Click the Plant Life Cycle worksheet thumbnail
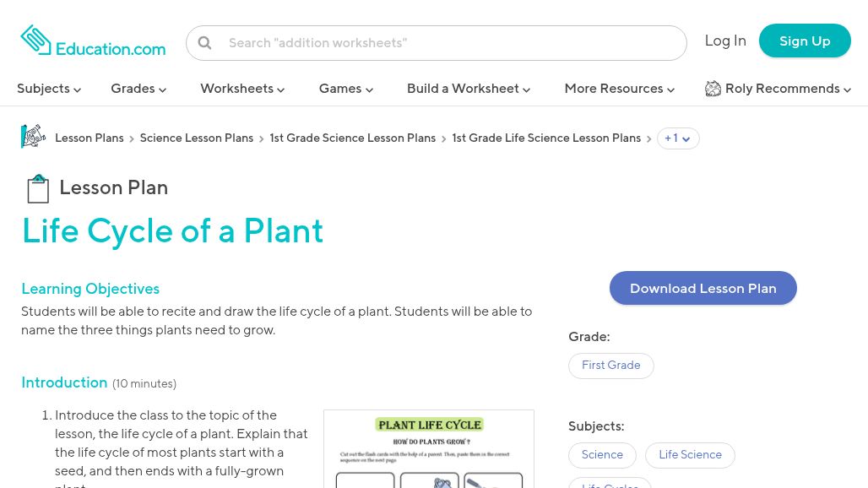Image resolution: width=868 pixels, height=488 pixels. pyautogui.click(x=429, y=449)
